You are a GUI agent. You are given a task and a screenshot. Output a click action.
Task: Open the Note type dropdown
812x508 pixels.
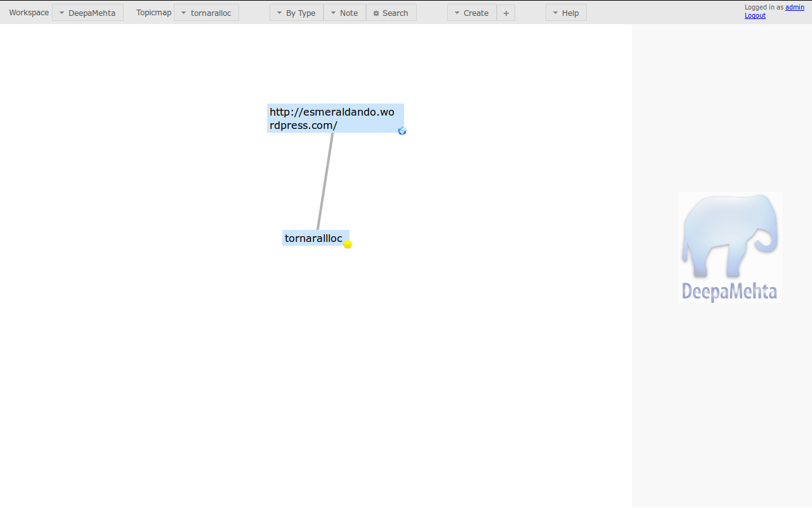[x=344, y=13]
